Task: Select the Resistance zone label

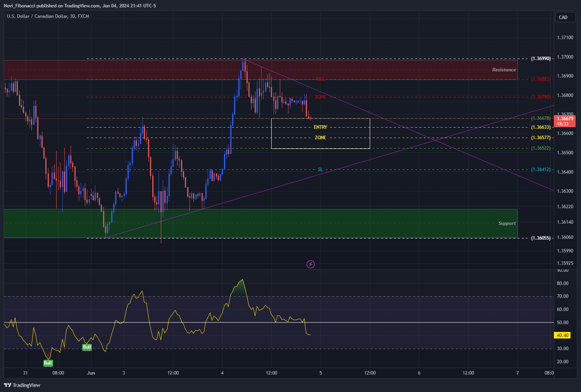Action: point(504,70)
